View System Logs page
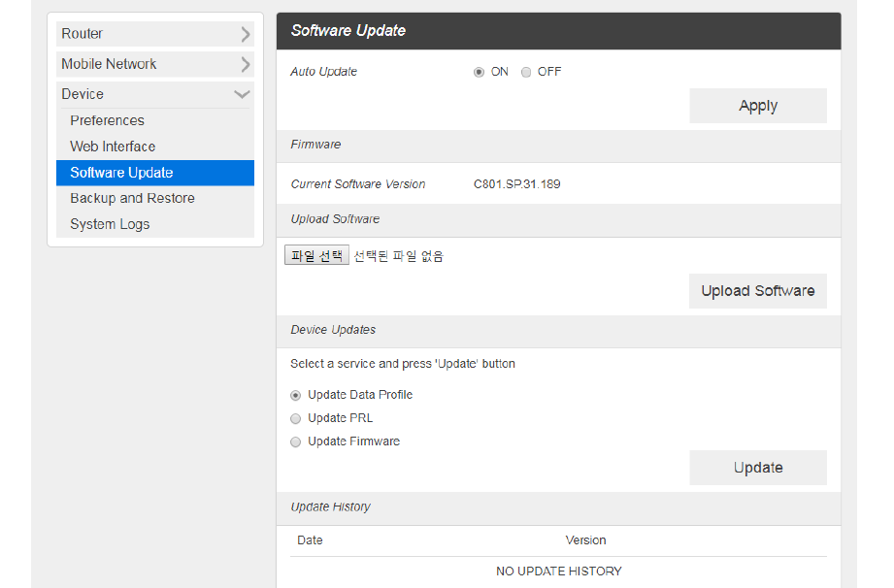The image size is (894, 588). pos(110,224)
